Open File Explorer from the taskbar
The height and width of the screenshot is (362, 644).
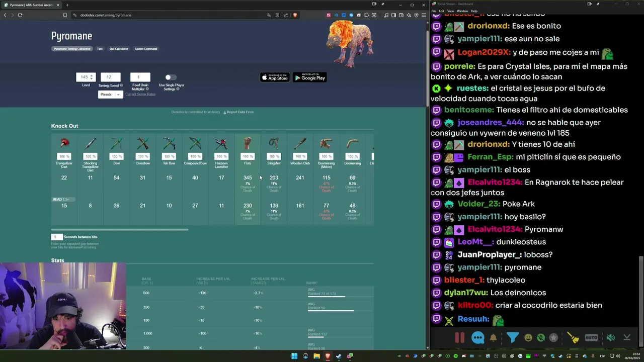[x=316, y=356]
